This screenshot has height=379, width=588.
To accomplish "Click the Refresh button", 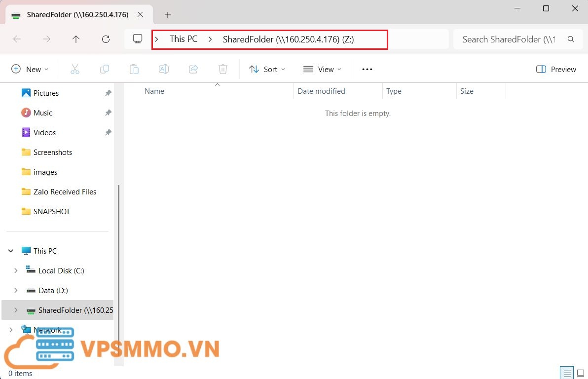I will pos(106,39).
